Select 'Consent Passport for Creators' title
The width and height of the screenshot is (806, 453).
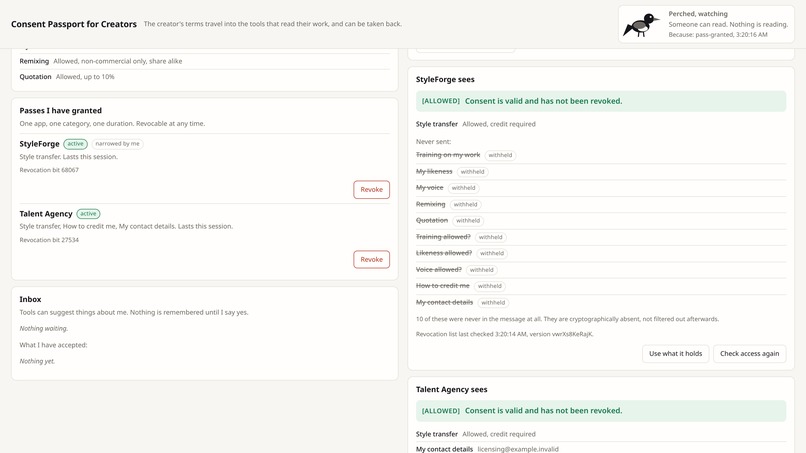[x=74, y=24]
